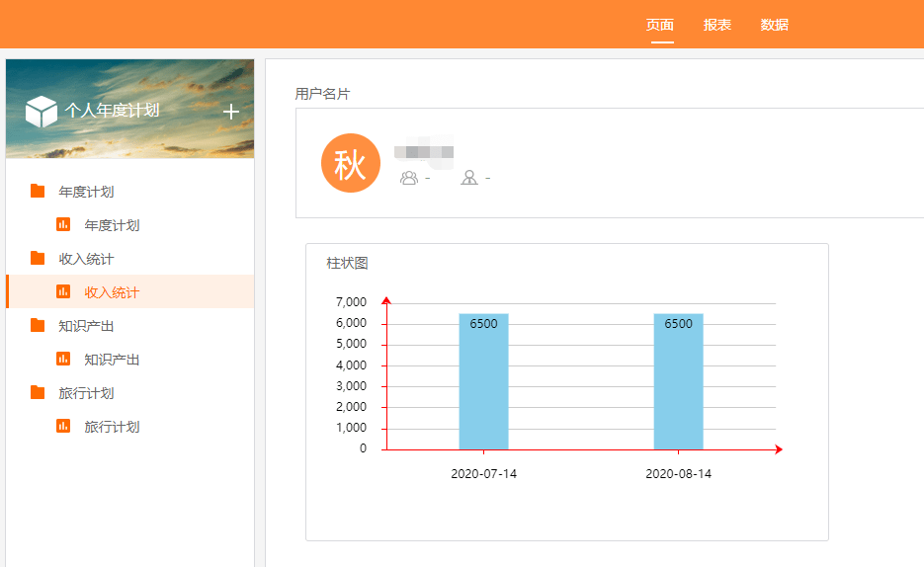Click chart icon next to 知识产出 page
Viewport: 924px width, 567px height.
click(63, 360)
